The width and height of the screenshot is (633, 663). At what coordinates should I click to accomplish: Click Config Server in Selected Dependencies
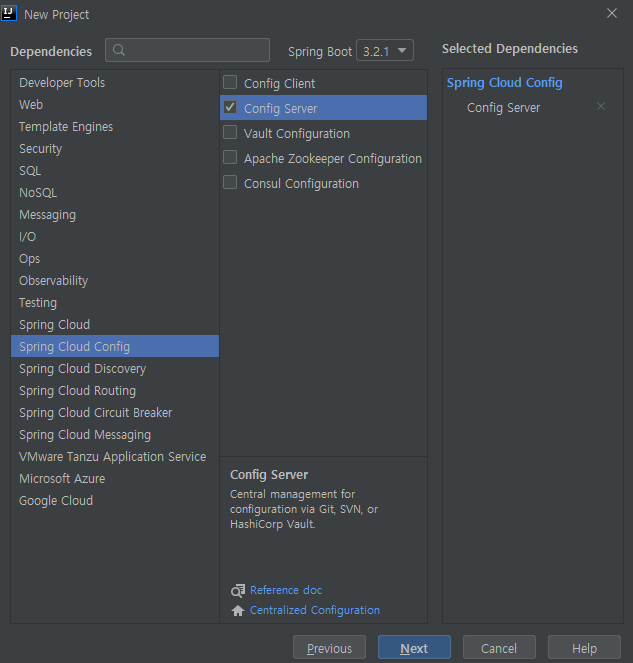[503, 107]
